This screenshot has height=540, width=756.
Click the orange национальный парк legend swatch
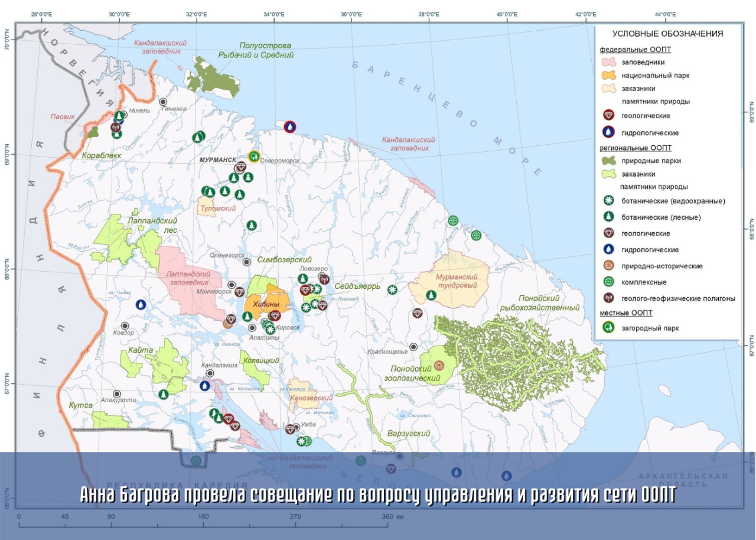click(609, 75)
